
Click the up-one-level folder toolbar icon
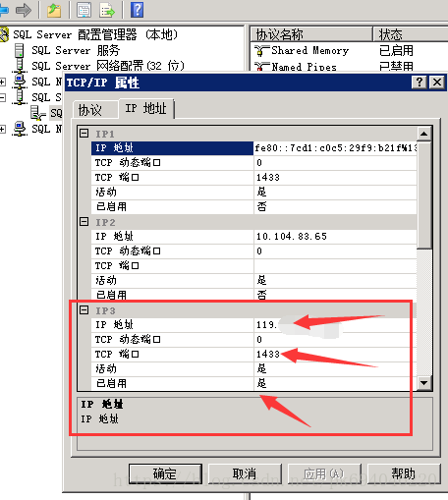(x=54, y=10)
